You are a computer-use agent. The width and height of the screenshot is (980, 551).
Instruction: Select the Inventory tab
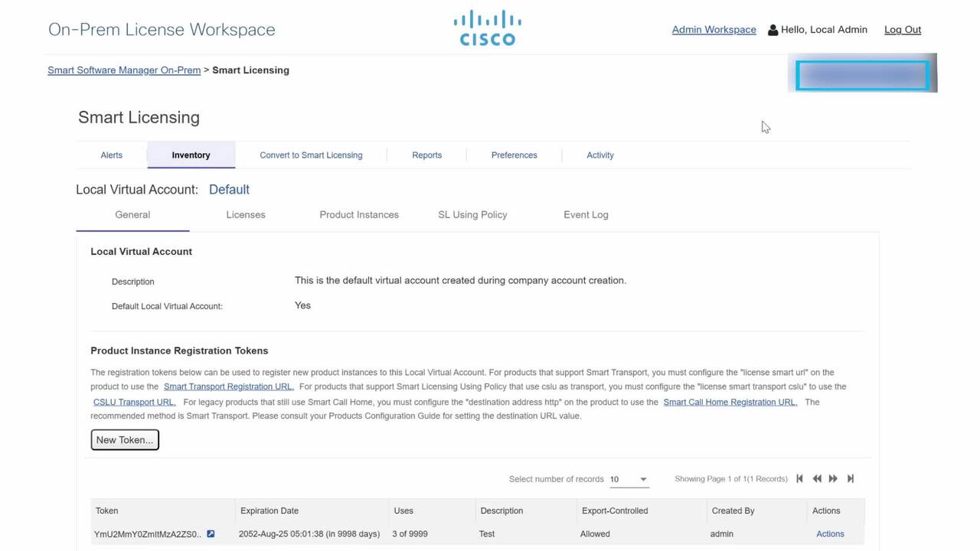tap(191, 155)
